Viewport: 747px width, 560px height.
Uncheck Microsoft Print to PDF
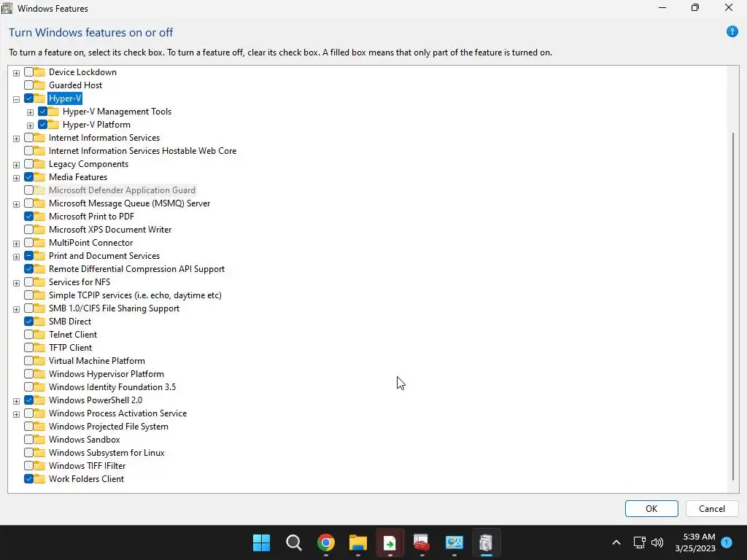(x=28, y=216)
